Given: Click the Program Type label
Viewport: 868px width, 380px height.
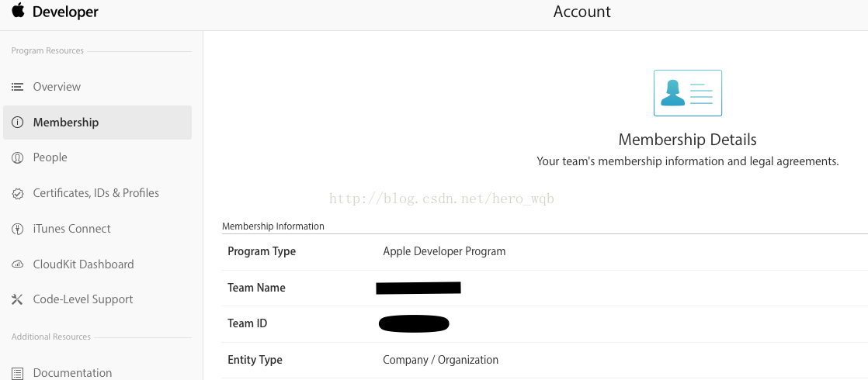Looking at the screenshot, I should point(262,252).
